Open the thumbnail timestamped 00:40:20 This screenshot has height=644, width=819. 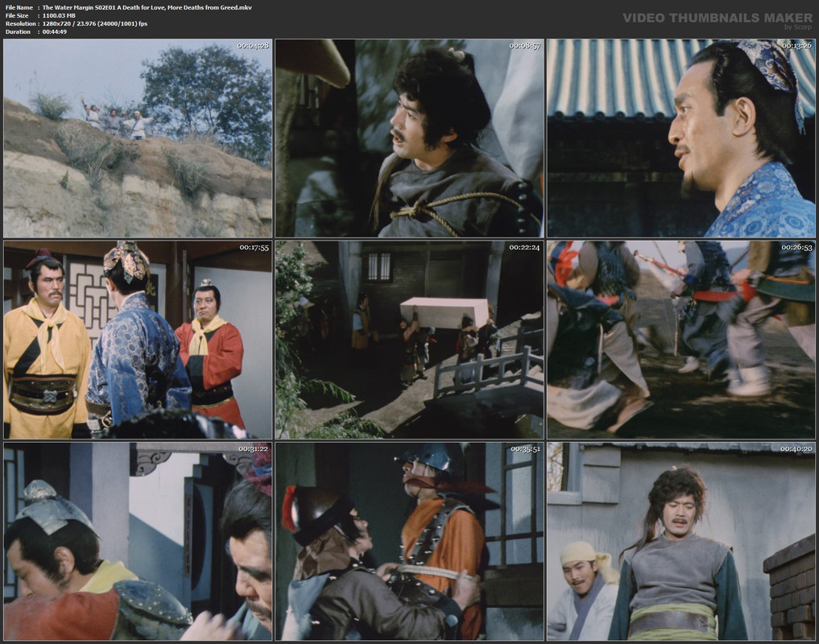pos(681,541)
